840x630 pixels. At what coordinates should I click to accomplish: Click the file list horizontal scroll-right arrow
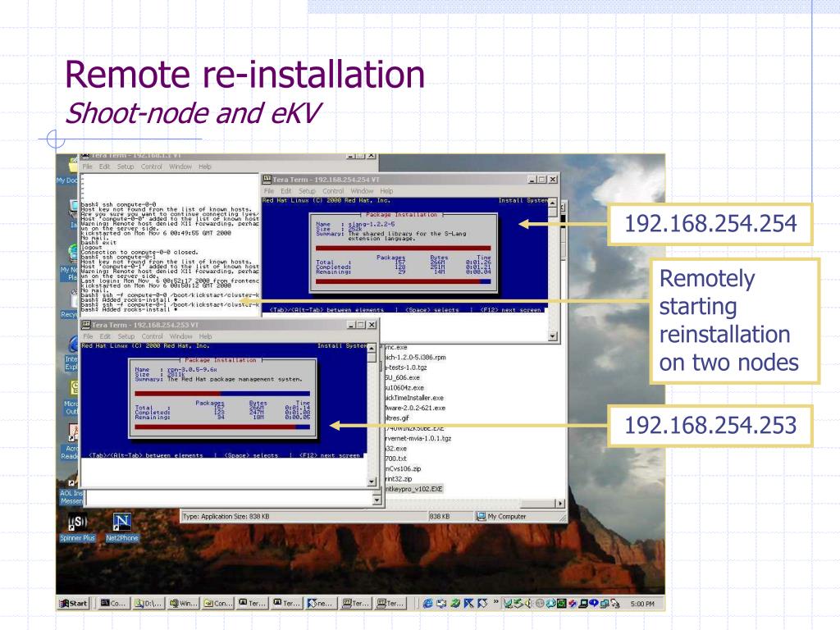tap(559, 504)
